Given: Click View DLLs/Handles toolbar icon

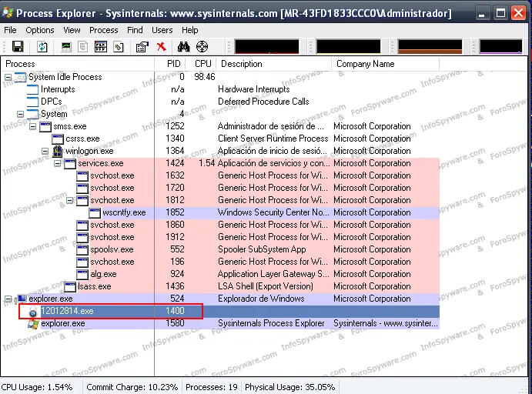Looking at the screenshot, I should click(119, 46).
